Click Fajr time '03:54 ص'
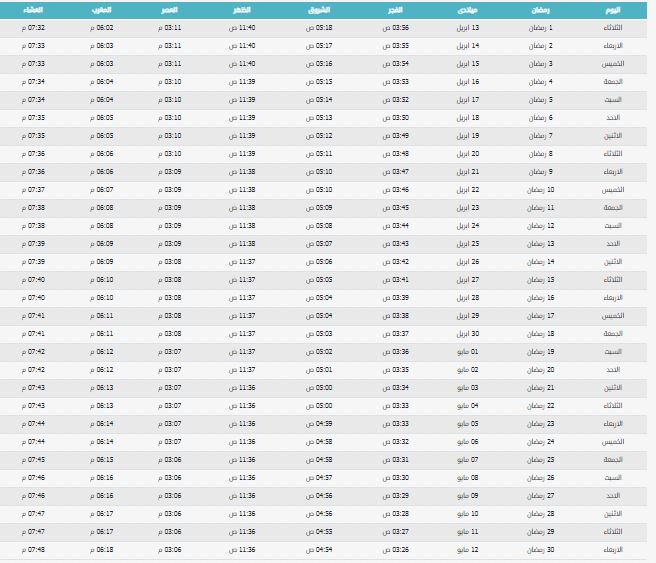Screen dimensions: 656x563 [395, 64]
